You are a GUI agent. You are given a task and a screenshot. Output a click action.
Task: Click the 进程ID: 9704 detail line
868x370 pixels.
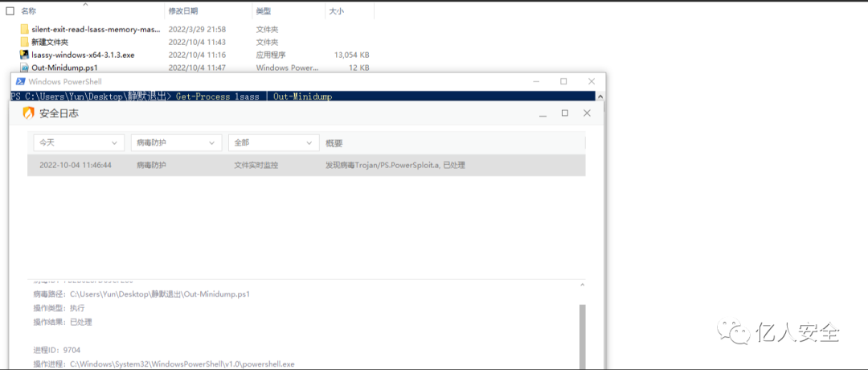[57, 350]
